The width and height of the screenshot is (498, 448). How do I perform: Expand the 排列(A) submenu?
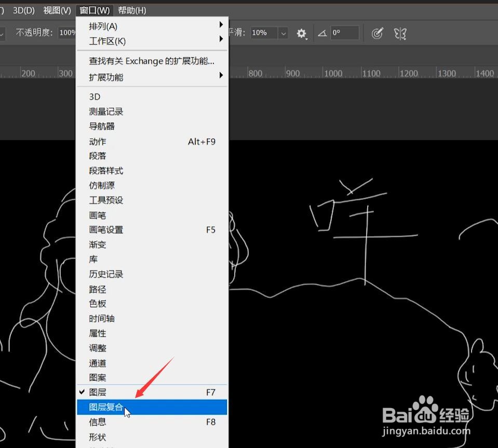point(152,26)
